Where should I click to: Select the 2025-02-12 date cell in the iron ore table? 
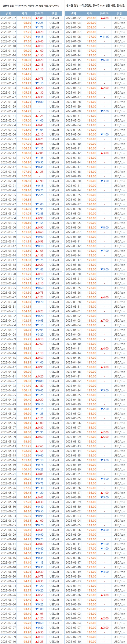(8, 153)
